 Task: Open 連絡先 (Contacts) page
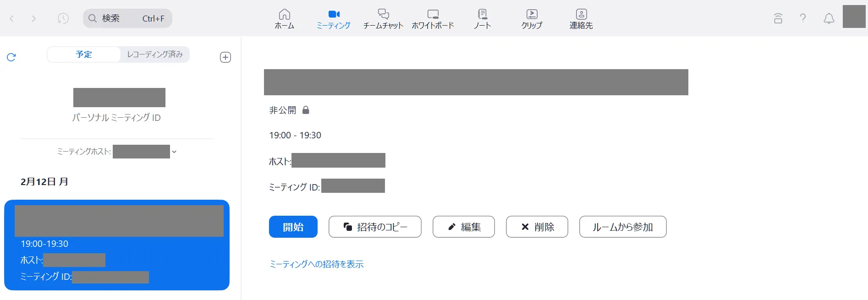[581, 19]
